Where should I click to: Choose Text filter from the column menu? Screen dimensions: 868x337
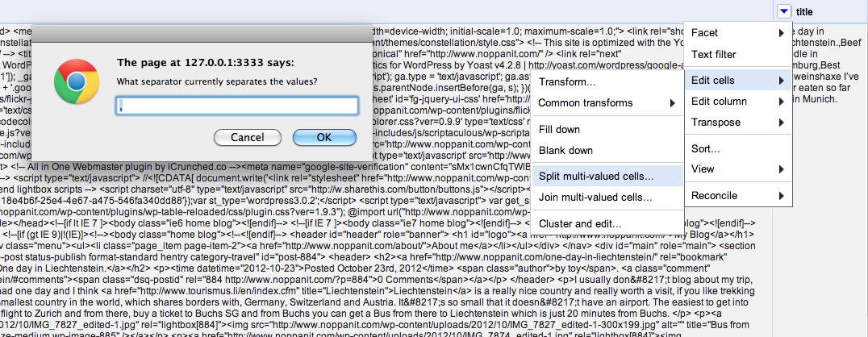tap(737, 55)
